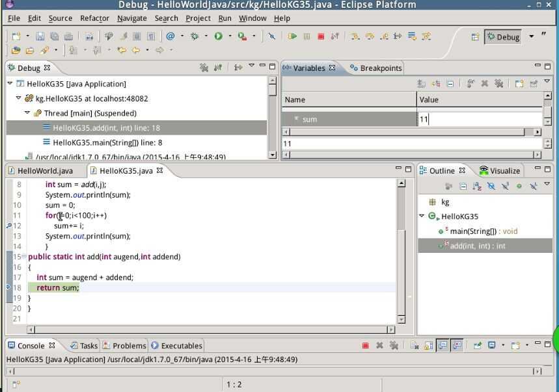Click the Back navigation arrow icon
Screen dimensions: 559x392
[x=136, y=50]
